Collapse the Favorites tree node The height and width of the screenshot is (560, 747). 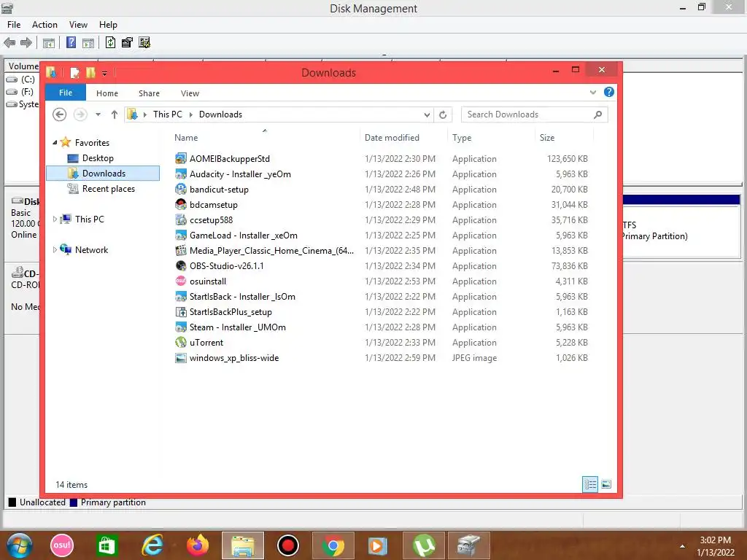tap(55, 142)
